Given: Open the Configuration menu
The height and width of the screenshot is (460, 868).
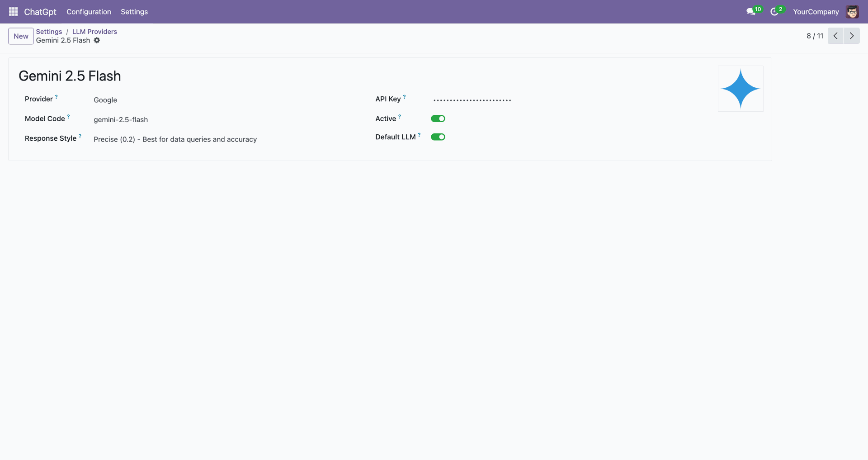Looking at the screenshot, I should [x=89, y=12].
